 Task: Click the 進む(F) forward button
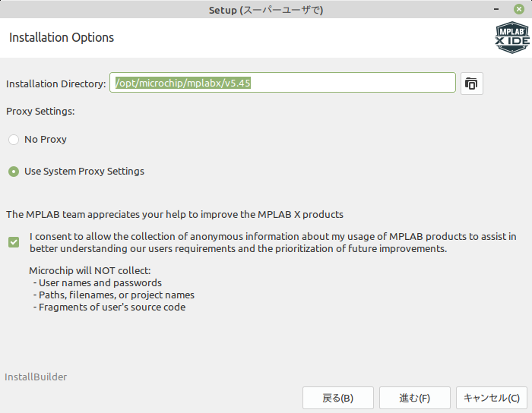click(x=415, y=398)
